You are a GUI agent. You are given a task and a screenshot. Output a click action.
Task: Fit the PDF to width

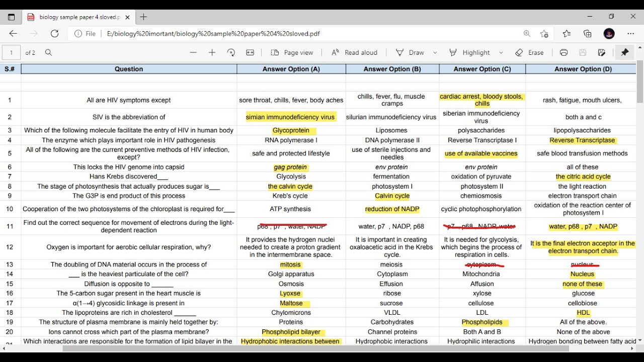pyautogui.click(x=250, y=52)
